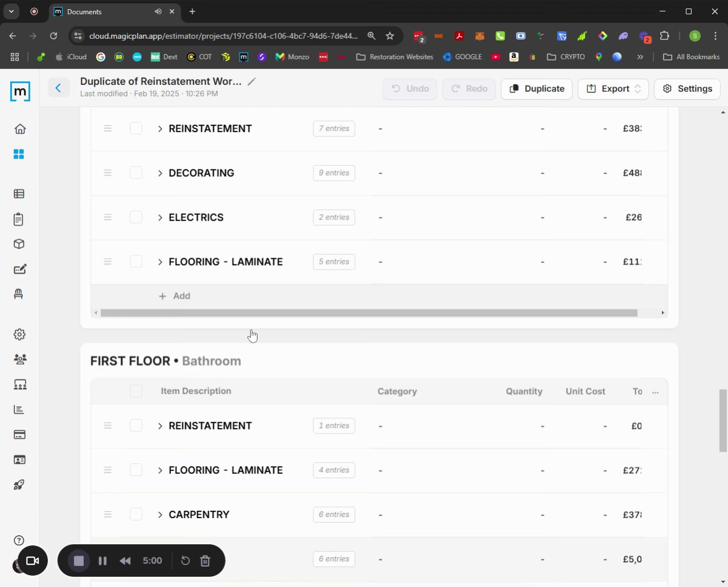Open the Dext bookmark
The image size is (728, 587).
pyautogui.click(x=164, y=57)
